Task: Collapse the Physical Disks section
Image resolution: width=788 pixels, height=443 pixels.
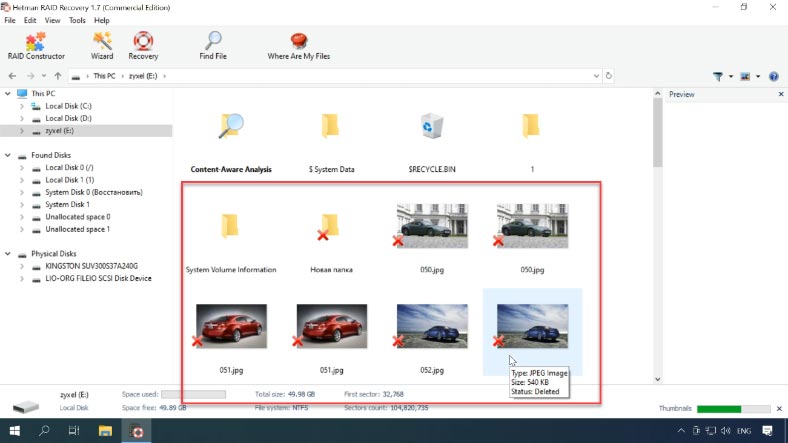Action: [8, 254]
